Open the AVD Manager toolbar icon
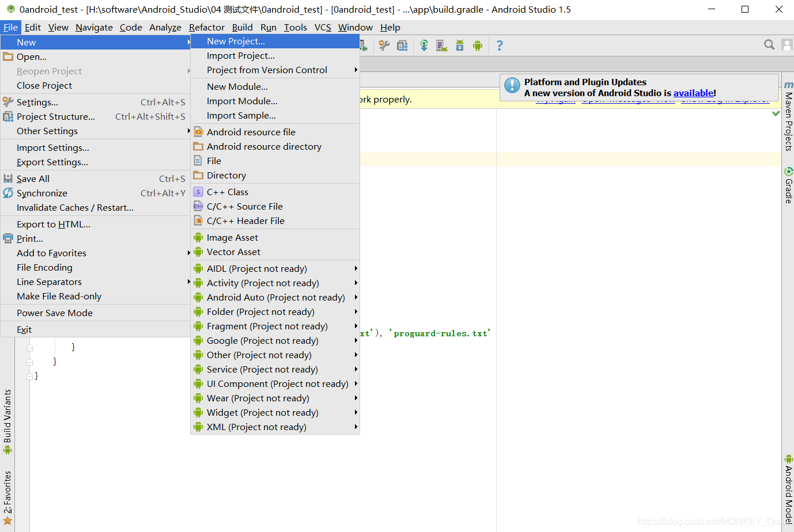 click(442, 45)
